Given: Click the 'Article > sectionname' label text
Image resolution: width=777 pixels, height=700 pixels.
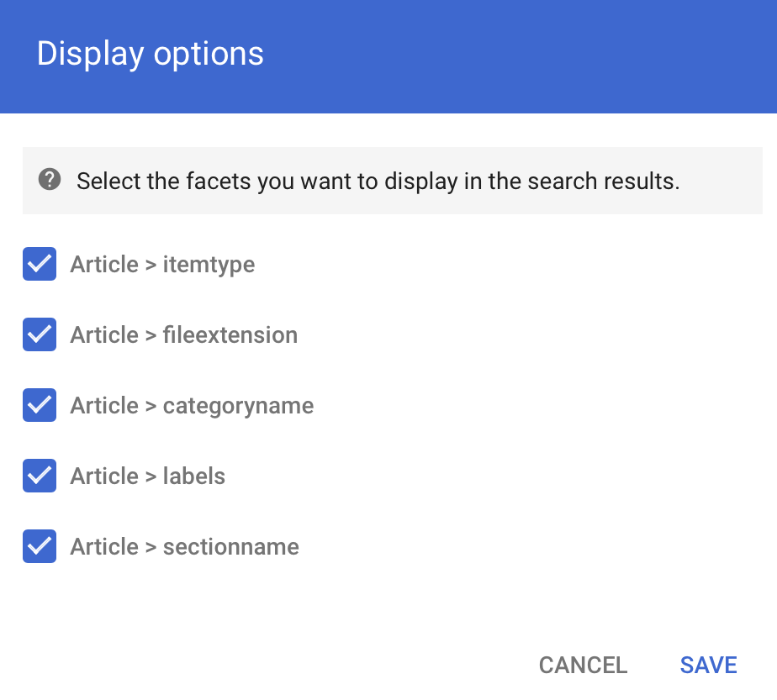Looking at the screenshot, I should click(184, 547).
